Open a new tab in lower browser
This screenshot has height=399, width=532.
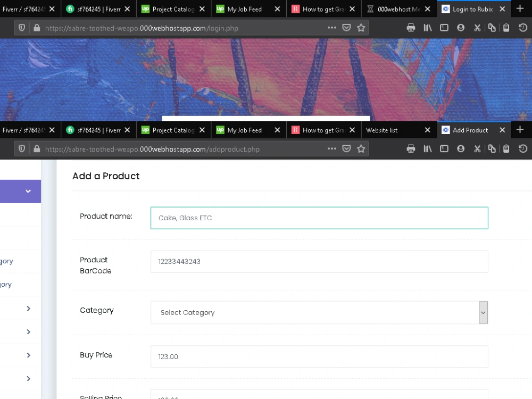tap(520, 130)
